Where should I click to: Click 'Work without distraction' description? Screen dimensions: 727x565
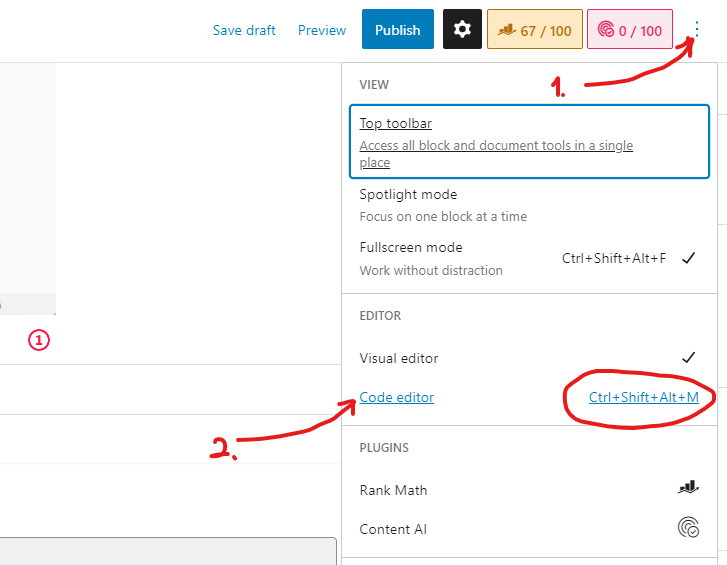(x=431, y=270)
